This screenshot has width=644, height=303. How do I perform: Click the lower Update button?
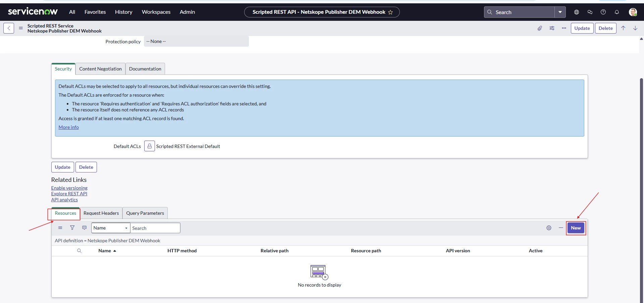tap(63, 167)
